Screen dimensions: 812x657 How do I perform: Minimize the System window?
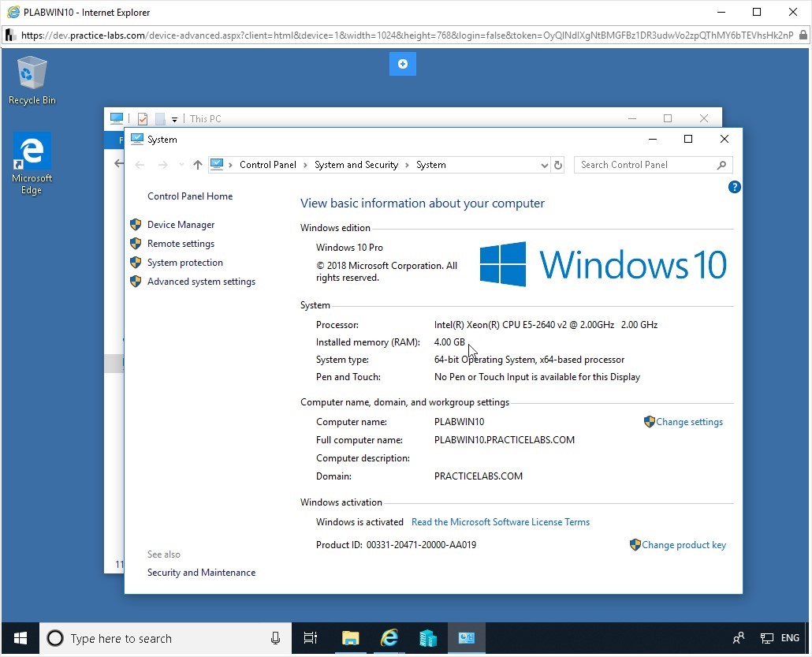pos(653,139)
